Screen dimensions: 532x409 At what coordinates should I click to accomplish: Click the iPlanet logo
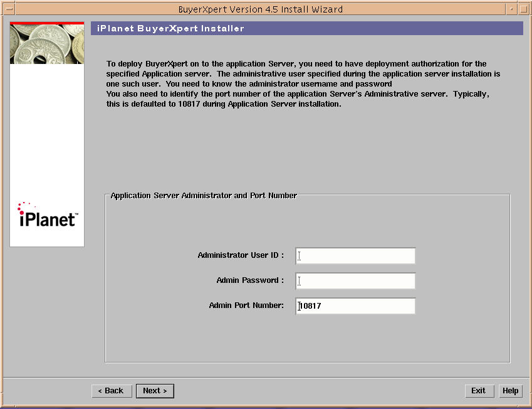[x=48, y=215]
